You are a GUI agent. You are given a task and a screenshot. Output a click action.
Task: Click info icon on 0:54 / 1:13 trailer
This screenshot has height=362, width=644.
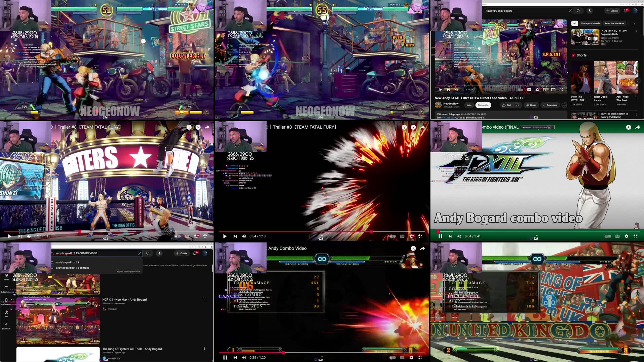(404, 127)
